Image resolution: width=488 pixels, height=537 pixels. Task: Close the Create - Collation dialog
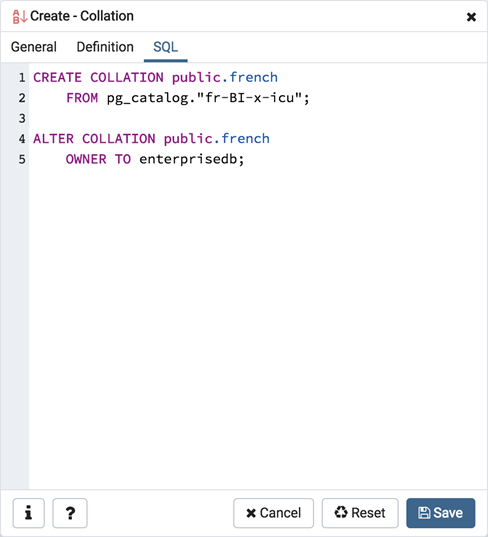471,17
